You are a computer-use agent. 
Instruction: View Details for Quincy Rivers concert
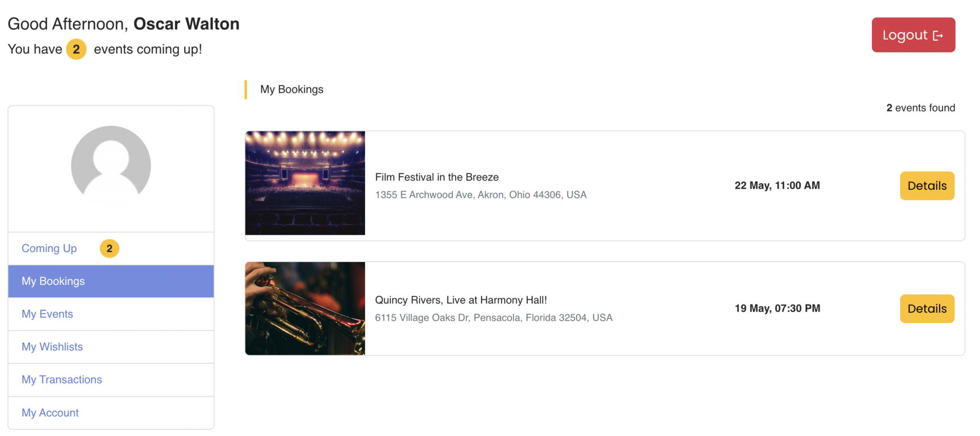pyautogui.click(x=927, y=308)
